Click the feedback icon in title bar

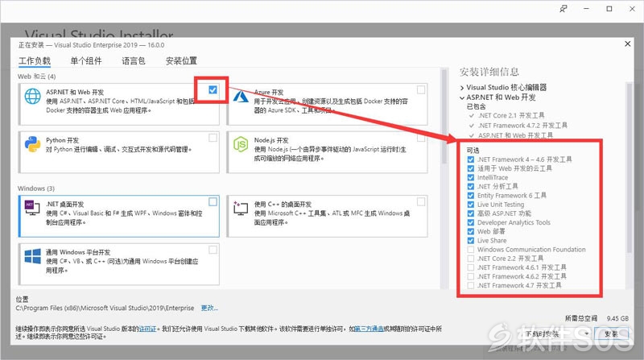(x=563, y=9)
